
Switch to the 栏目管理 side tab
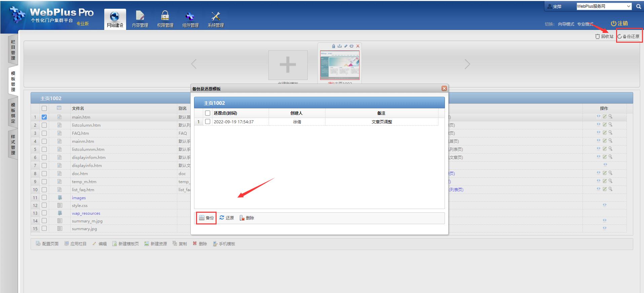click(13, 50)
